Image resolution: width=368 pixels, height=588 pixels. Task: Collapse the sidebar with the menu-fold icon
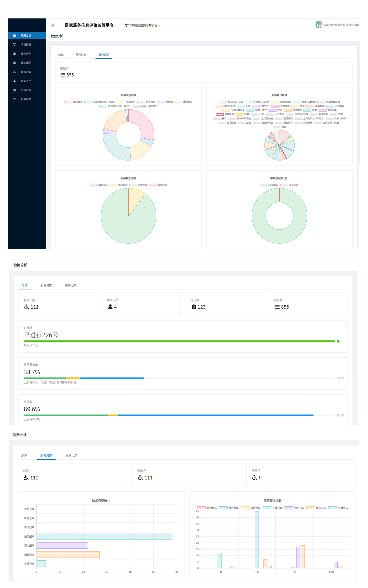[52, 25]
